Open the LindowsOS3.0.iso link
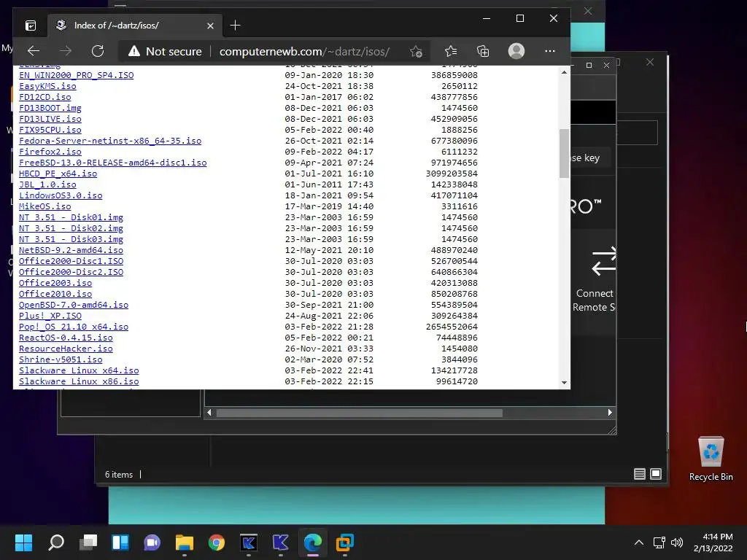747x560 pixels. 61,195
